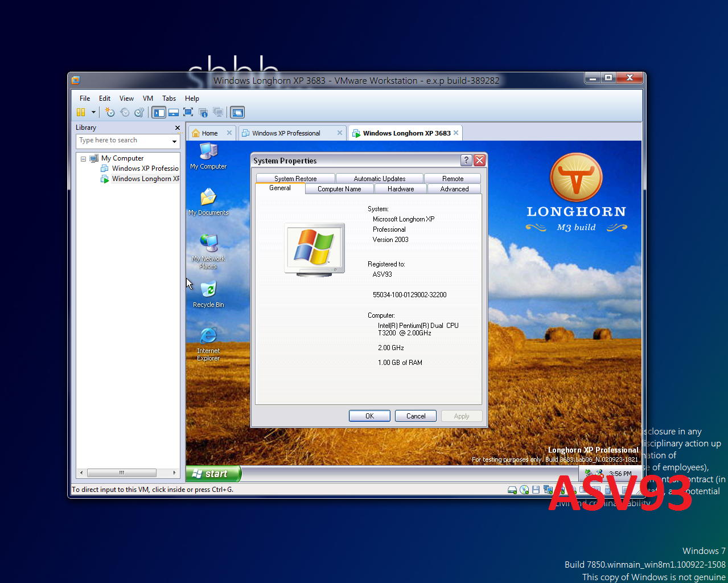Click OK in System Properties
This screenshot has width=728, height=583.
369,416
